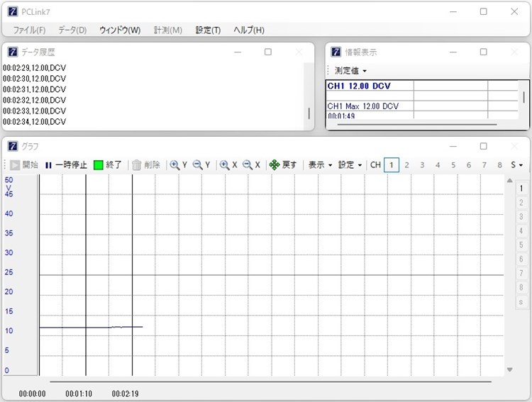
Task: Pause recording with the 一時停止 button
Action: (65, 164)
